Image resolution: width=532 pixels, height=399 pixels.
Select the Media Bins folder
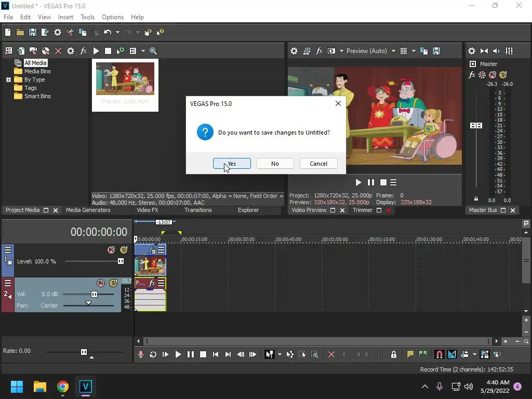37,71
